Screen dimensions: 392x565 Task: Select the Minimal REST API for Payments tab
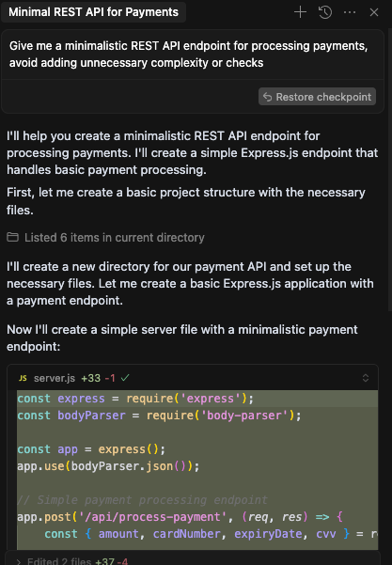(x=93, y=12)
